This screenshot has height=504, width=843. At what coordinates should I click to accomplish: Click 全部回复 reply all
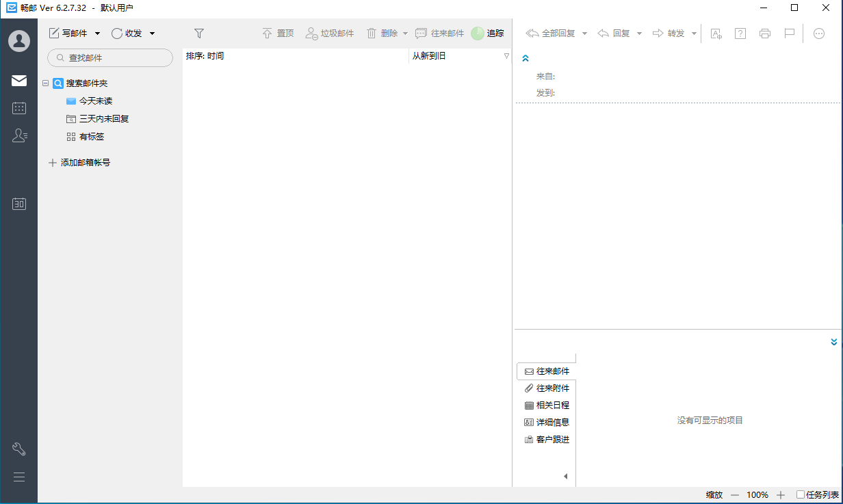[550, 33]
